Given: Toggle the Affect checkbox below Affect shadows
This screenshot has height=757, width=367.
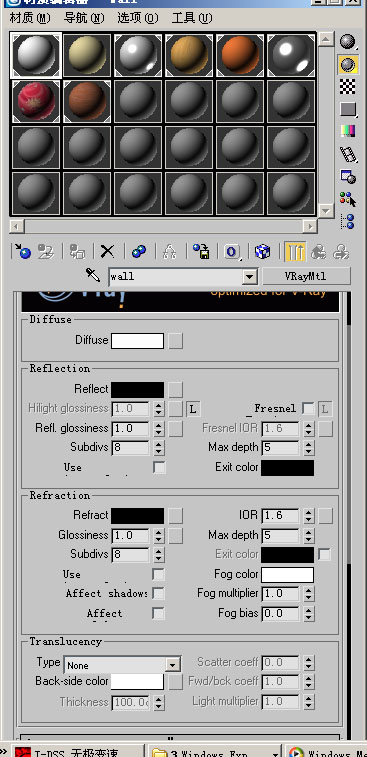Looking at the screenshot, I should 158,613.
